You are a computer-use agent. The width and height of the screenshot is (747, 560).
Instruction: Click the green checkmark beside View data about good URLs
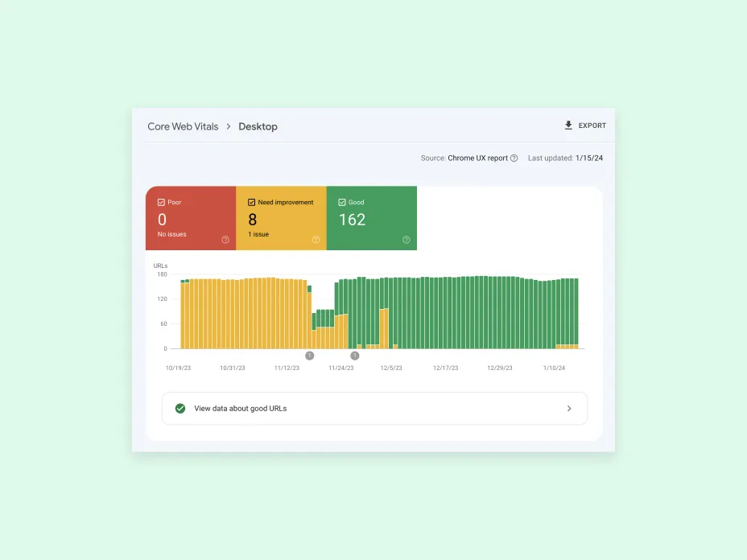click(x=180, y=408)
